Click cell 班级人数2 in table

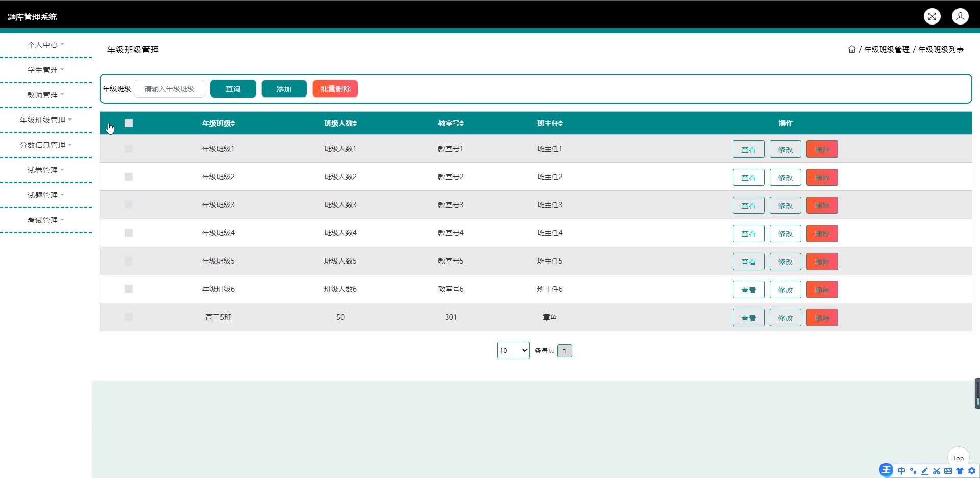coord(340,177)
